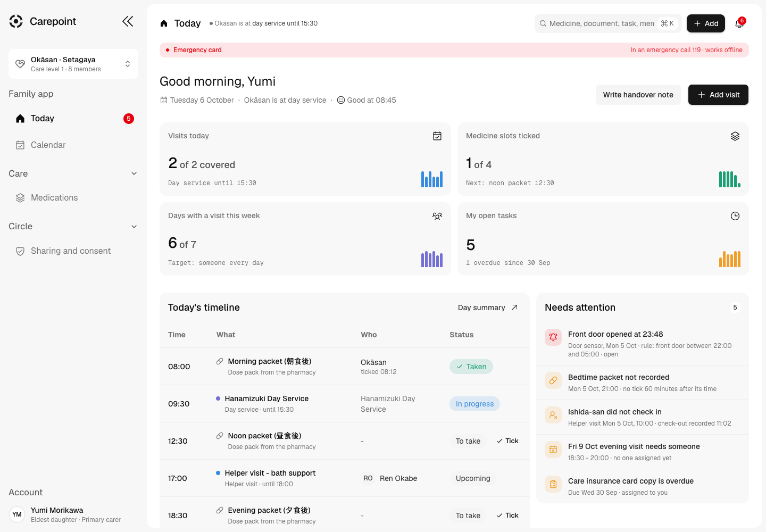Image resolution: width=766 pixels, height=532 pixels.
Task: Tick the Evening packet as taken
Action: pyautogui.click(x=507, y=516)
